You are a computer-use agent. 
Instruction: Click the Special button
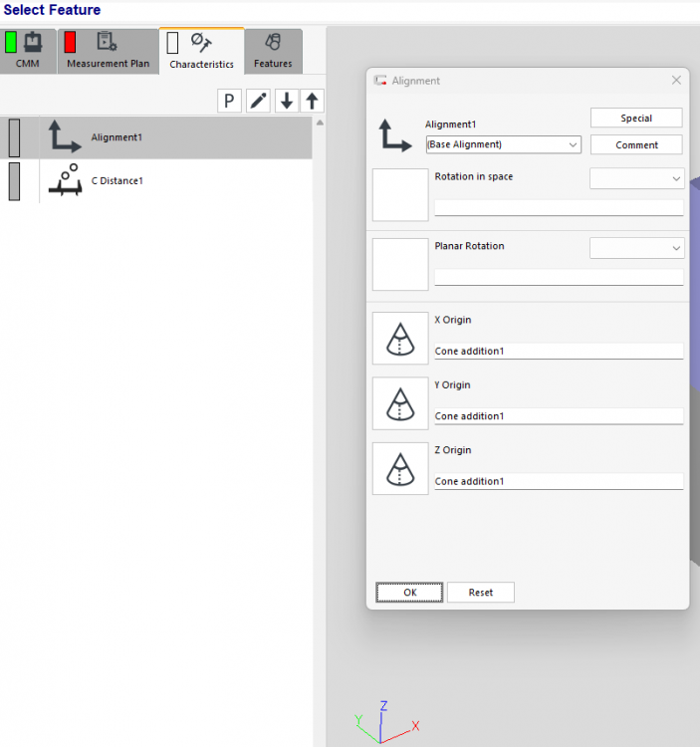636,118
